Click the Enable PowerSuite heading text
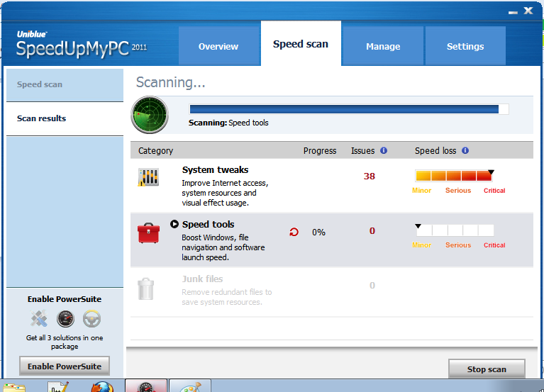The image size is (544, 392). (x=65, y=299)
